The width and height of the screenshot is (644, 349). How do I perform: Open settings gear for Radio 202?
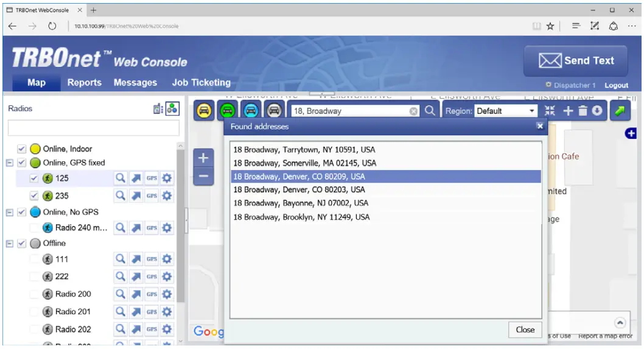click(x=167, y=329)
